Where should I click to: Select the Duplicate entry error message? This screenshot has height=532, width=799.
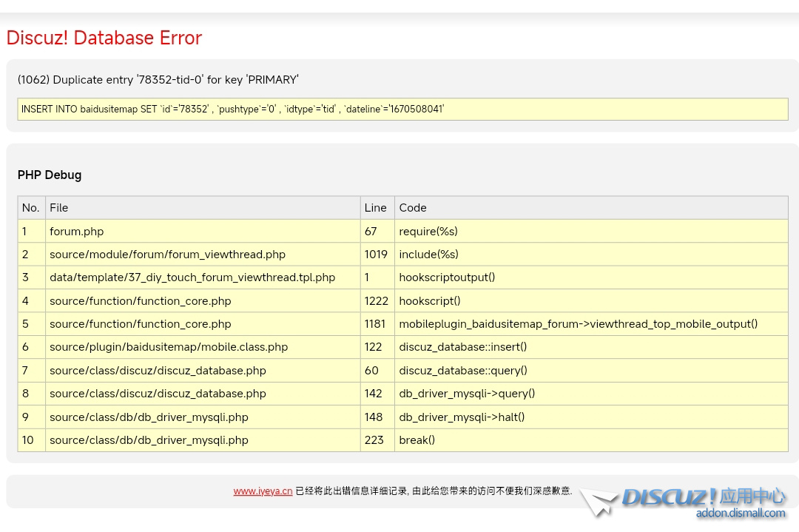coord(158,79)
